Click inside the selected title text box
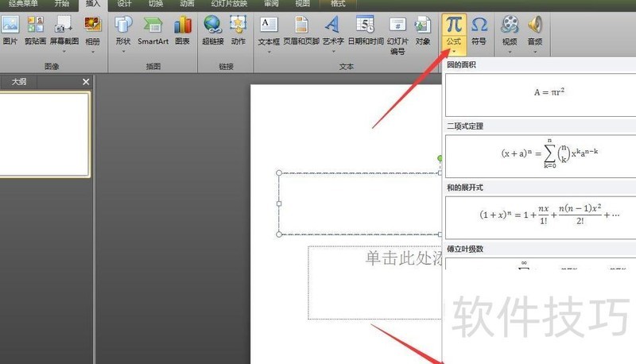Viewport: 636px width, 364px height. pos(360,203)
